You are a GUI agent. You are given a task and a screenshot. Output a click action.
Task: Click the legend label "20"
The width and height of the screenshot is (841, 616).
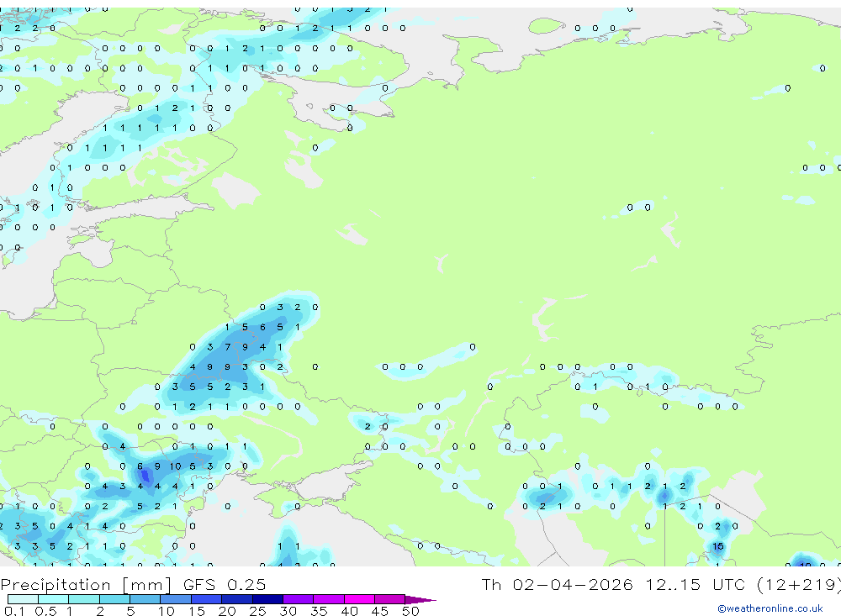coord(227,611)
